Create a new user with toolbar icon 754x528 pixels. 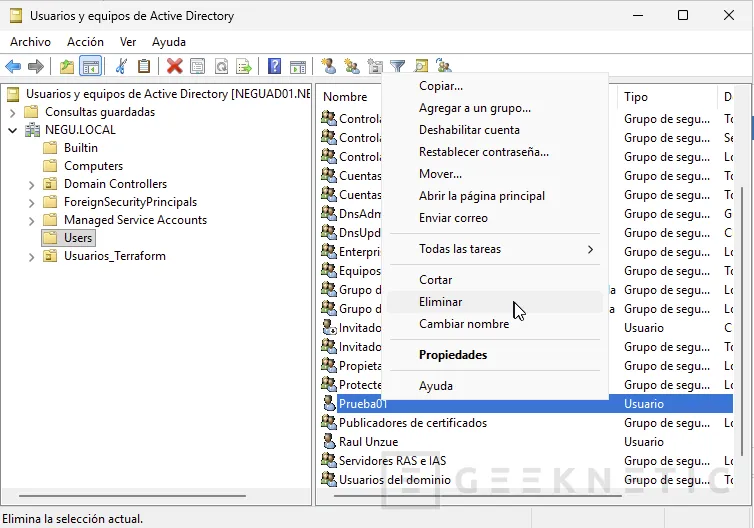(x=328, y=66)
